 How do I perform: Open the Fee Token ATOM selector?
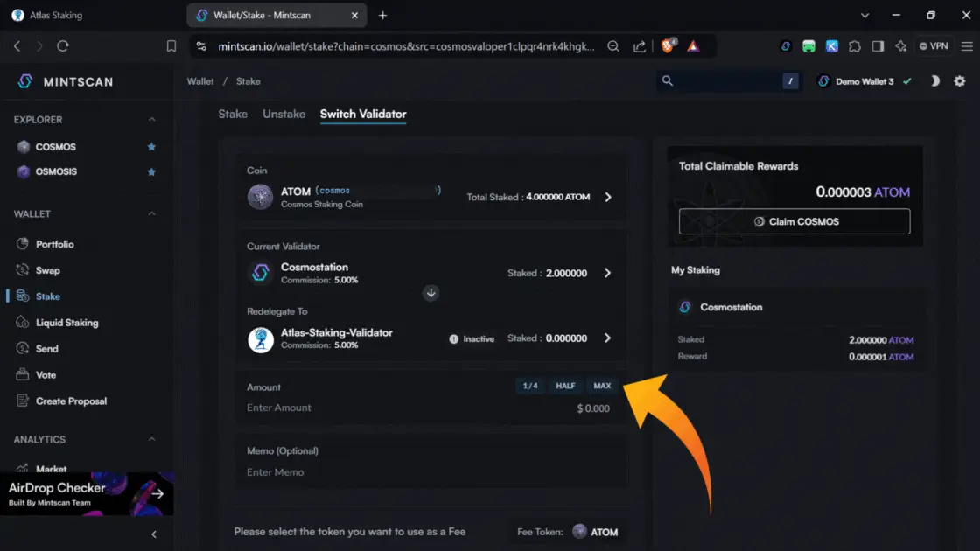pos(596,532)
